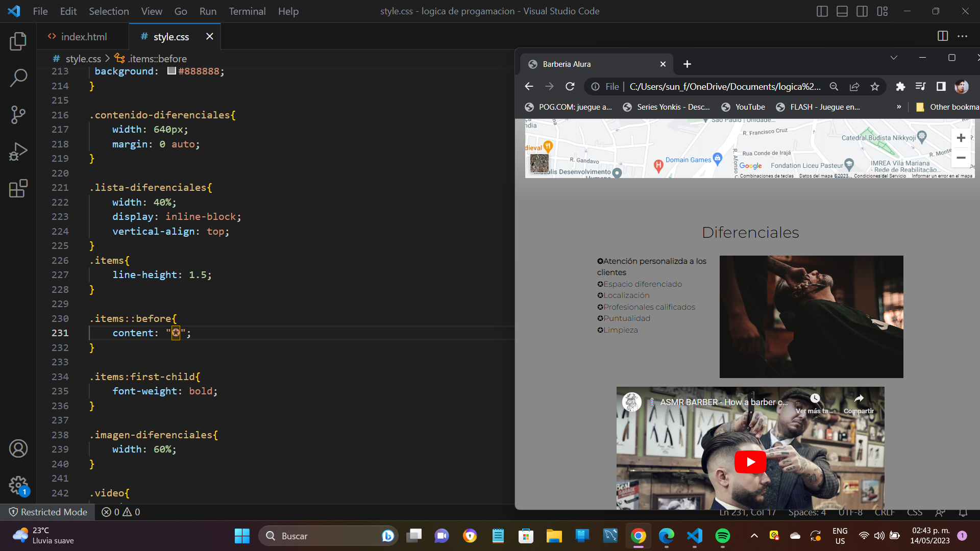Click Compartir on the video
Screen dimensions: 980x551
coord(859,404)
